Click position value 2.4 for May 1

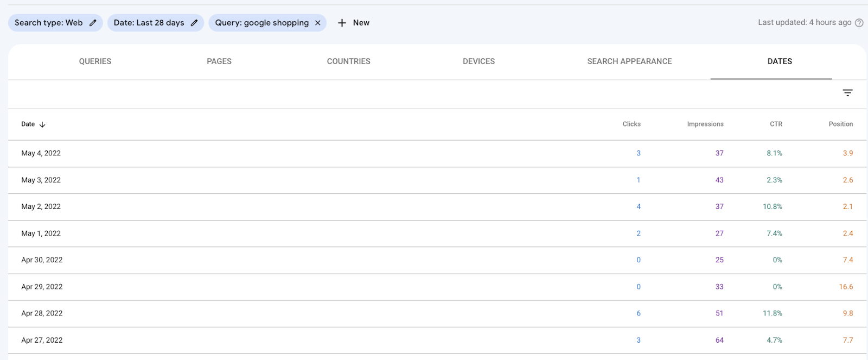click(x=848, y=233)
